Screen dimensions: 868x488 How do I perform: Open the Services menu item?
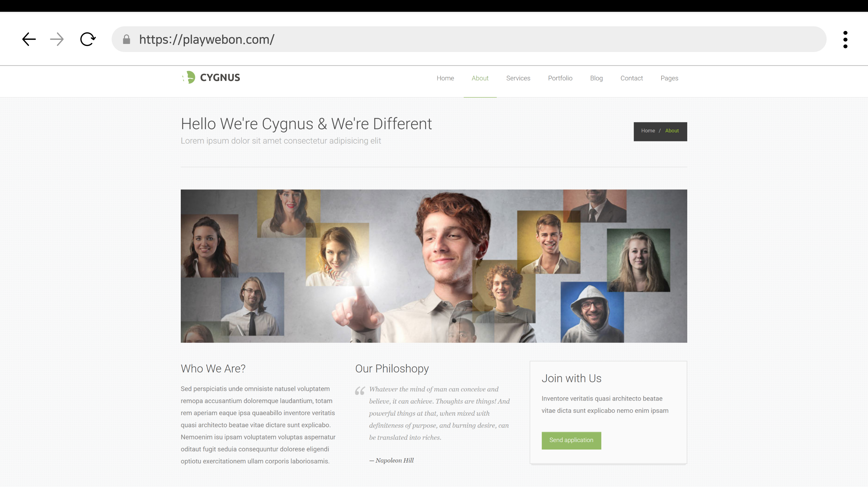click(518, 78)
